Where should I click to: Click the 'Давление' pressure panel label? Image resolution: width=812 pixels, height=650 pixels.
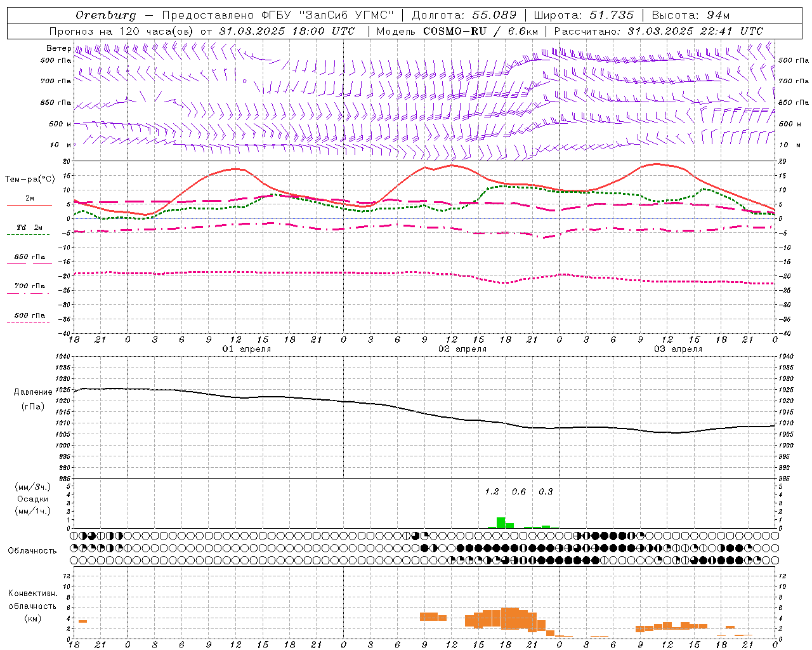pyautogui.click(x=33, y=392)
